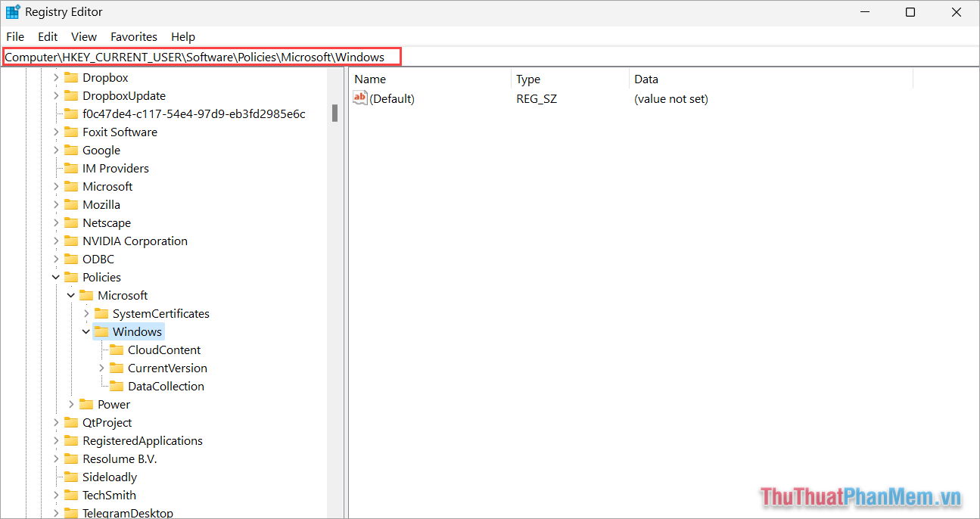Viewport: 980px width, 519px height.
Task: Open the Mozilla key via its folder icon
Action: 71,204
